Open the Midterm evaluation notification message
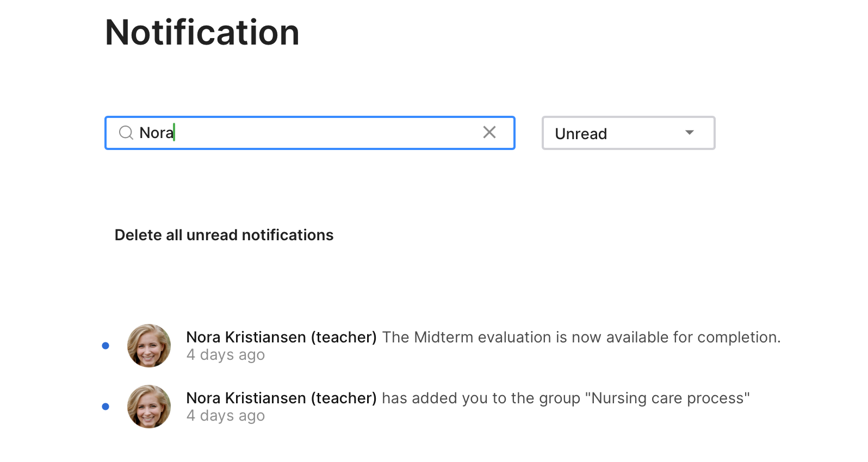Viewport: 868px width, 462px height. [581, 338]
